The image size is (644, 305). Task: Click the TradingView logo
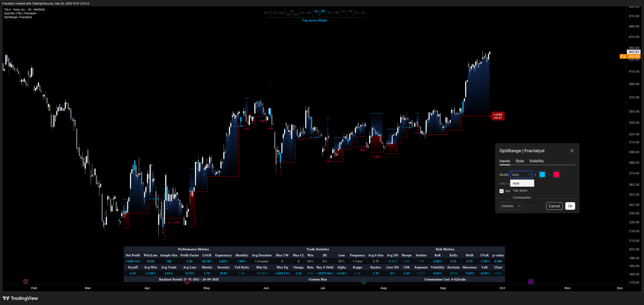[x=20, y=298]
